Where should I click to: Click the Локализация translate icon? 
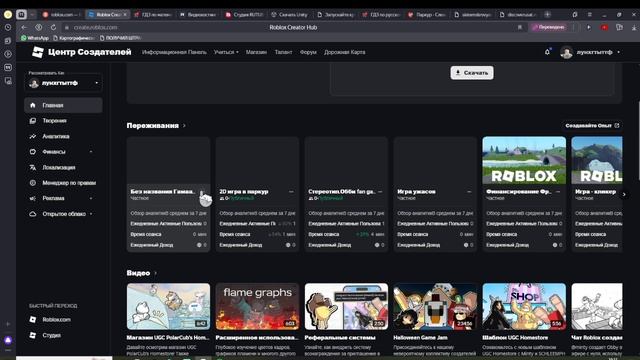(x=33, y=167)
